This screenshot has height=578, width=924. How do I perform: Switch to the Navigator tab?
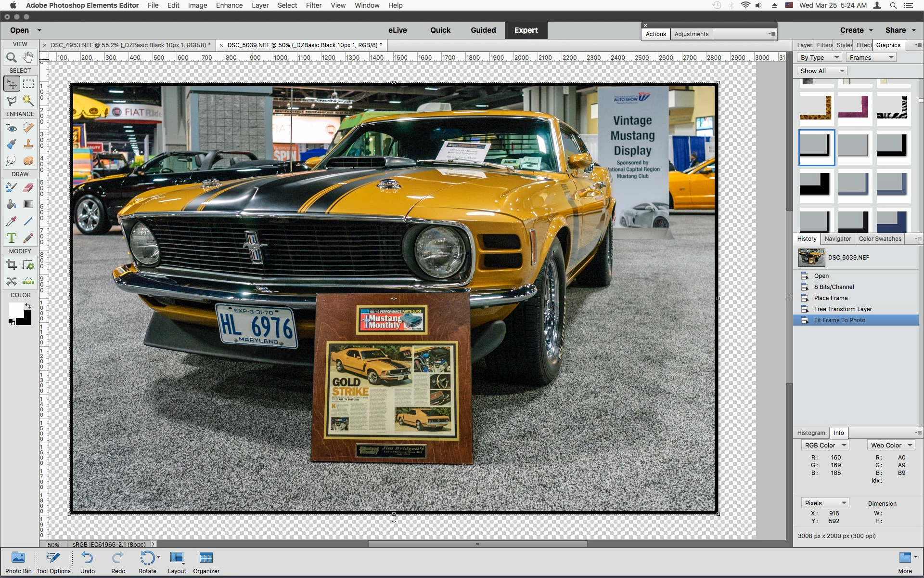coord(837,238)
